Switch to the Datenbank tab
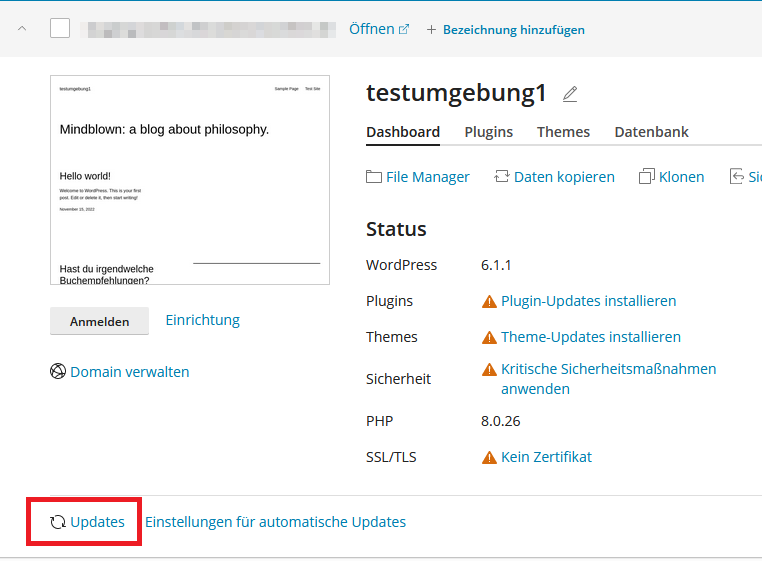This screenshot has width=762, height=561. pos(651,132)
